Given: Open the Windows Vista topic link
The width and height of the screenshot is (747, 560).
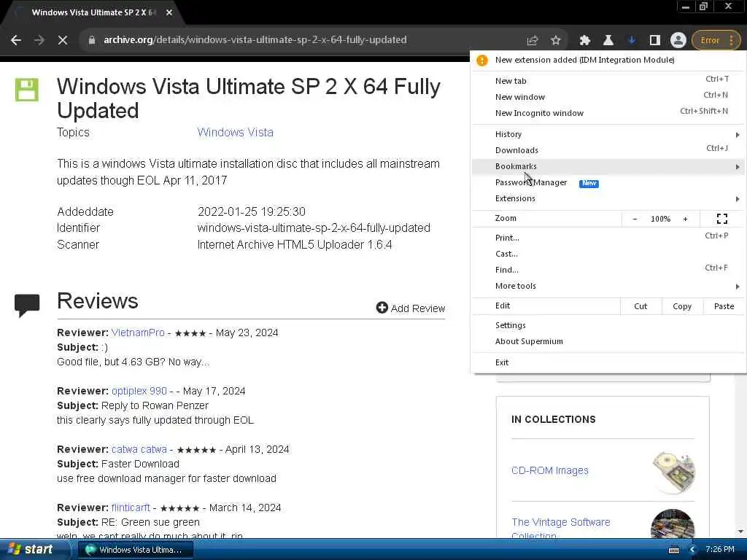Looking at the screenshot, I should pos(236,133).
